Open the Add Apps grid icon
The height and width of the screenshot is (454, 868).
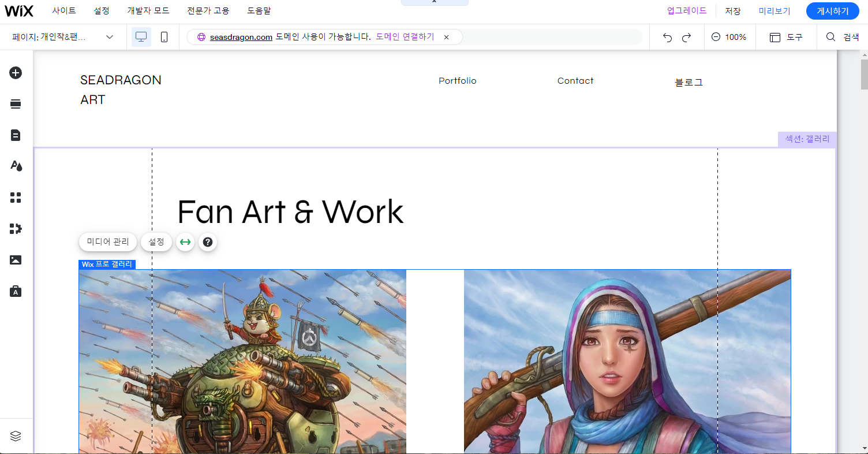click(x=16, y=198)
